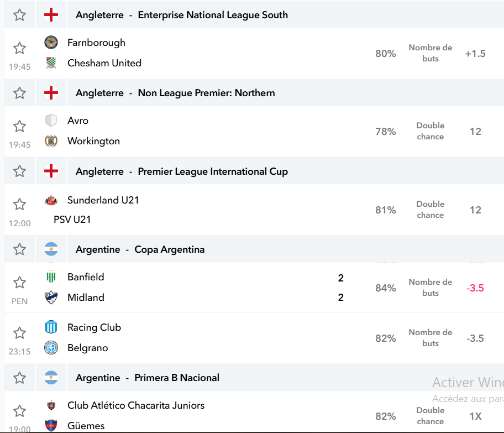
Task: Toggle favorite star for Enterprise National League South
Action: coord(19,15)
